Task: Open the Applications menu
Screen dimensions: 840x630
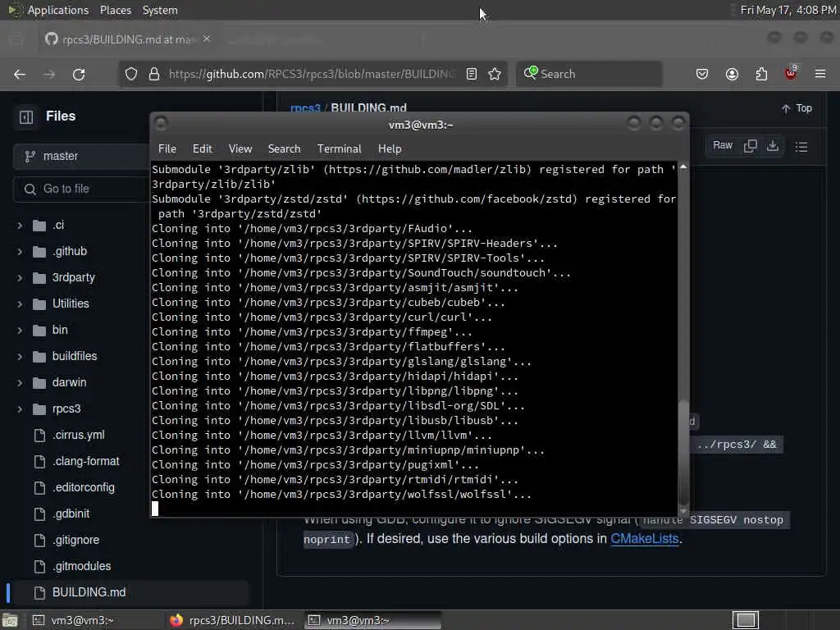Action: coord(58,10)
